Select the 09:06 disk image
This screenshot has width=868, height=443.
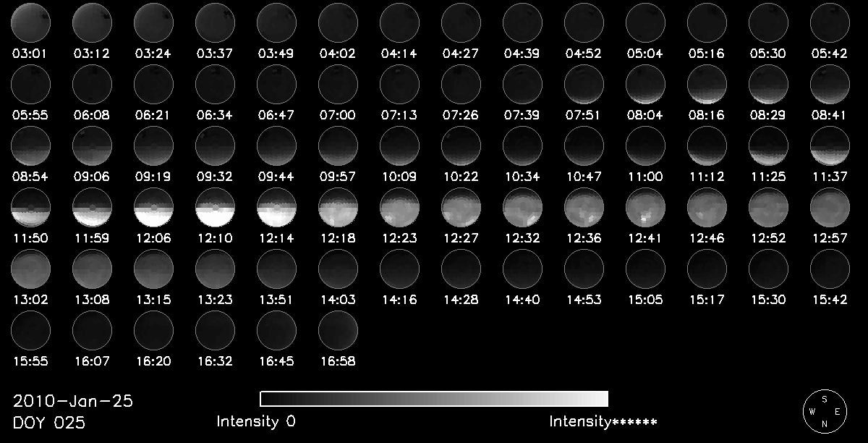click(92, 146)
